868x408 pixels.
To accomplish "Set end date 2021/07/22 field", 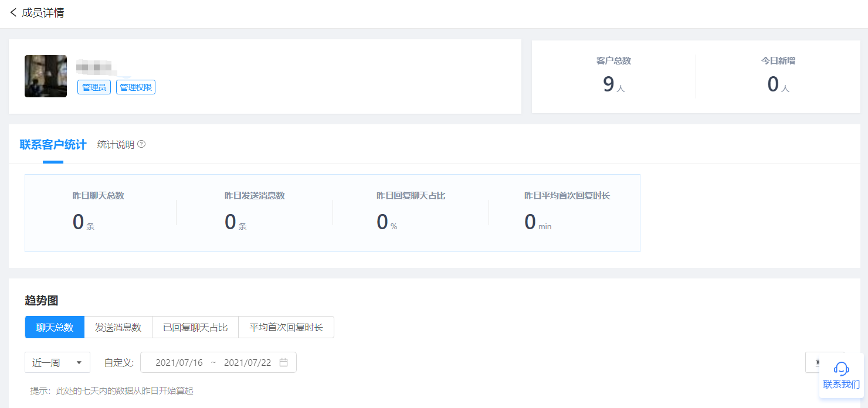I will (247, 362).
